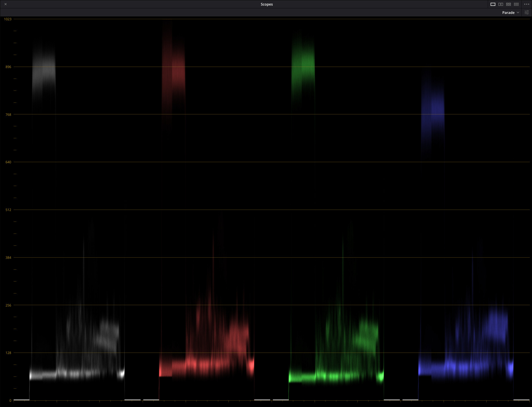Click the 256 scale label
Screen dimensions: 532x407
[x=8, y=305]
